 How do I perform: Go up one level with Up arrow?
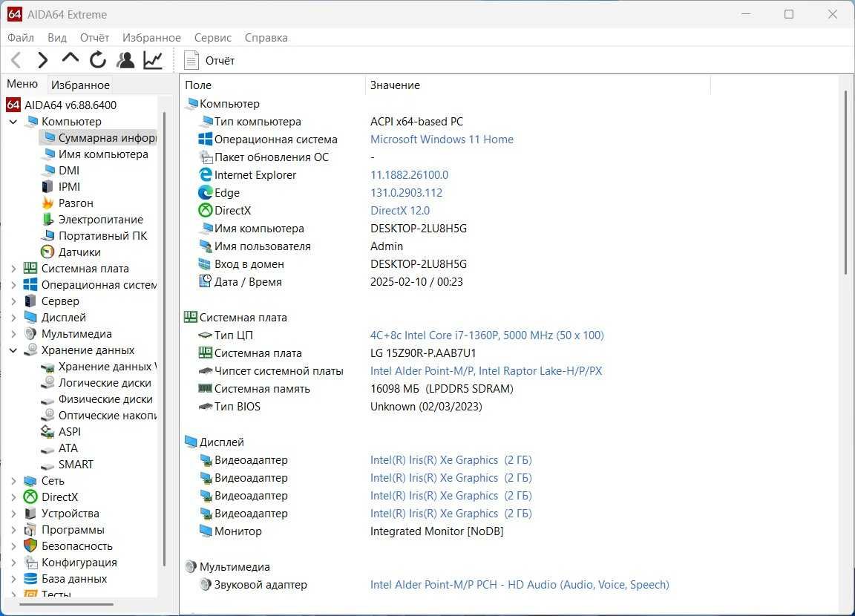tap(71, 59)
